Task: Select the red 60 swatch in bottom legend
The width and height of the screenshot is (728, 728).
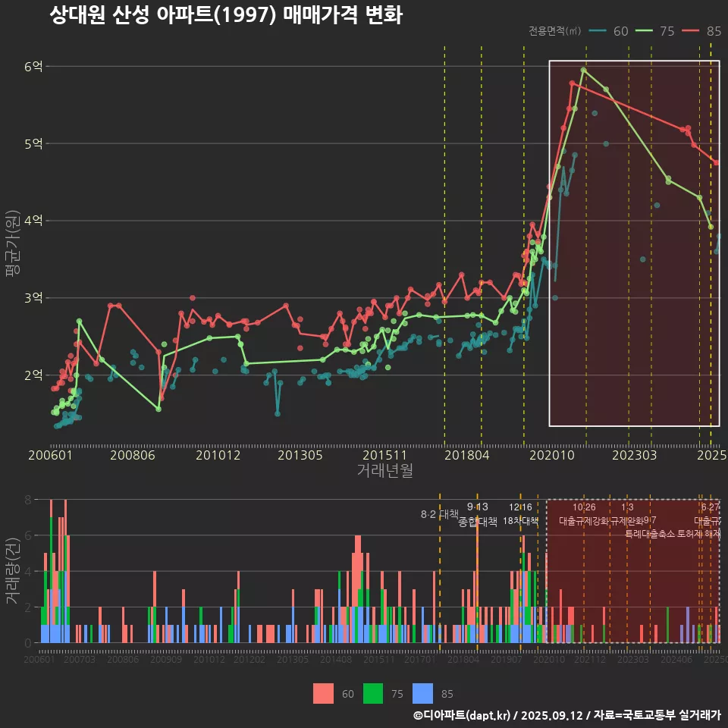Action: point(323,693)
